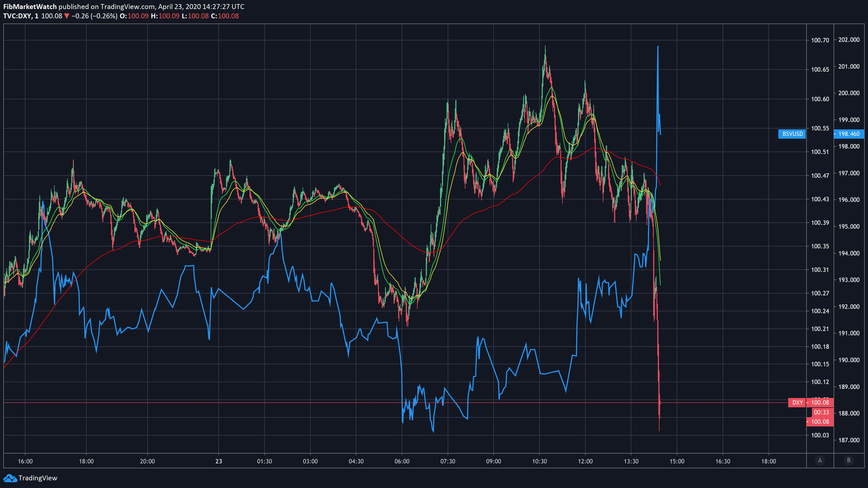Image resolution: width=868 pixels, height=488 pixels.
Task: Click the red DXY series label
Action: 797,402
